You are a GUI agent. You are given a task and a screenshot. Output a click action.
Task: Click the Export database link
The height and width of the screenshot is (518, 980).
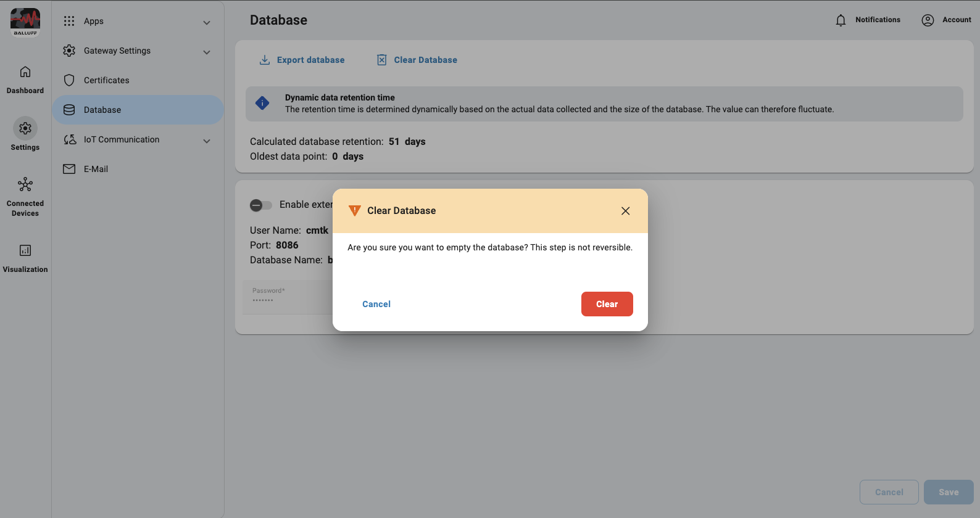pyautogui.click(x=310, y=60)
